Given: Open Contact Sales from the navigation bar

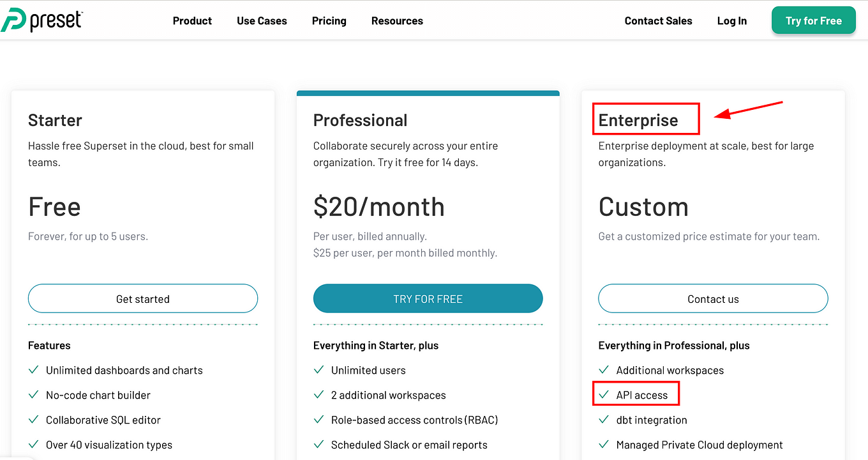Looking at the screenshot, I should [x=658, y=20].
